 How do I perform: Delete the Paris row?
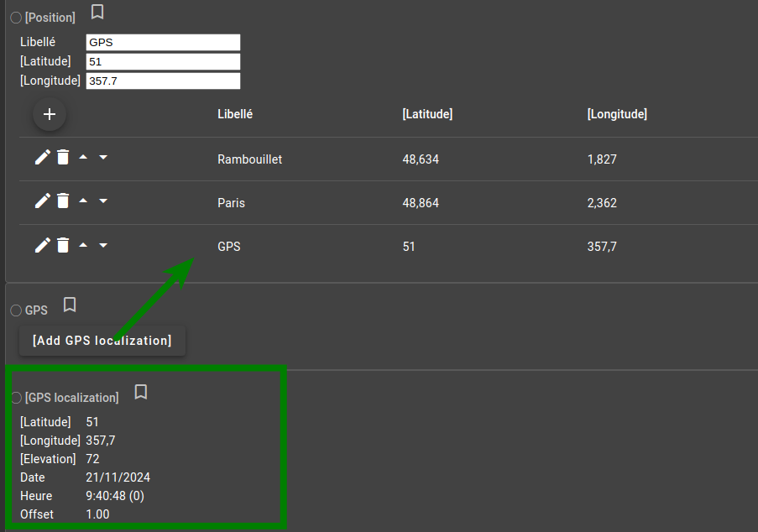click(63, 201)
